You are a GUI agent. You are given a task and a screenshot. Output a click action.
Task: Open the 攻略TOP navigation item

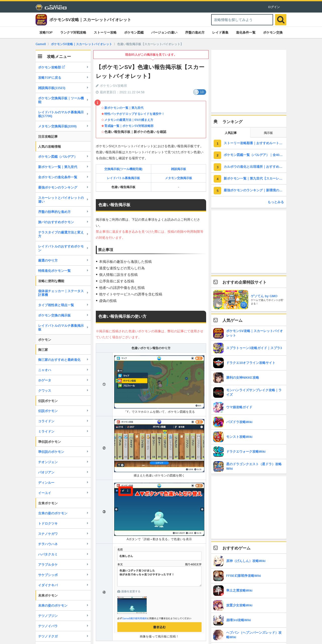(46, 33)
